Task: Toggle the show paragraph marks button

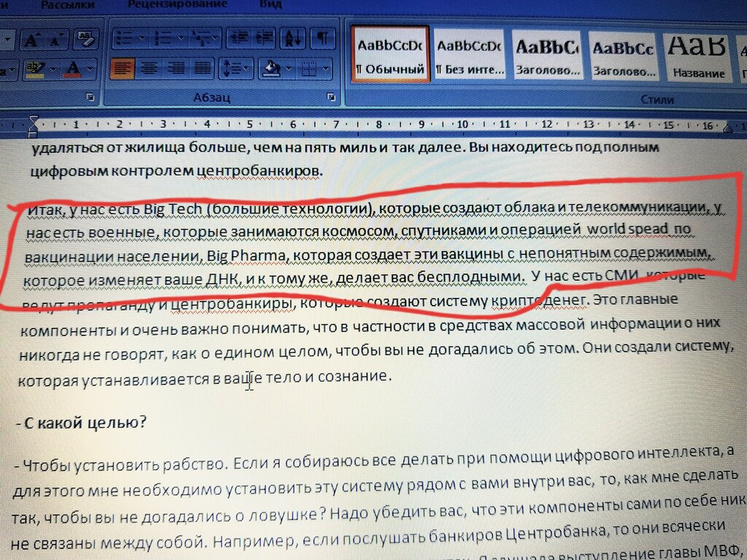Action: pyautogui.click(x=322, y=39)
